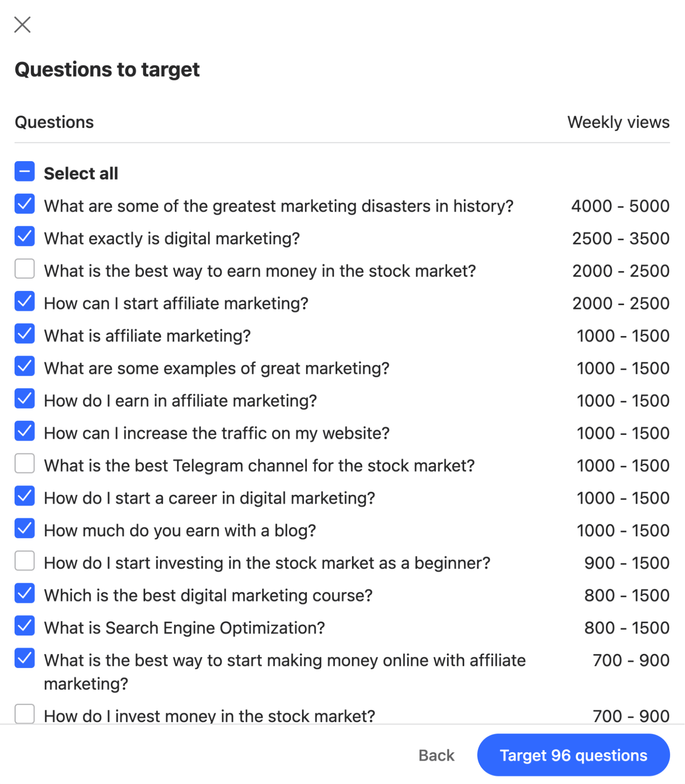Screen dimensions: 685x784
Task: Deselect 'What is Search Engine Optimization?'
Action: point(24,628)
